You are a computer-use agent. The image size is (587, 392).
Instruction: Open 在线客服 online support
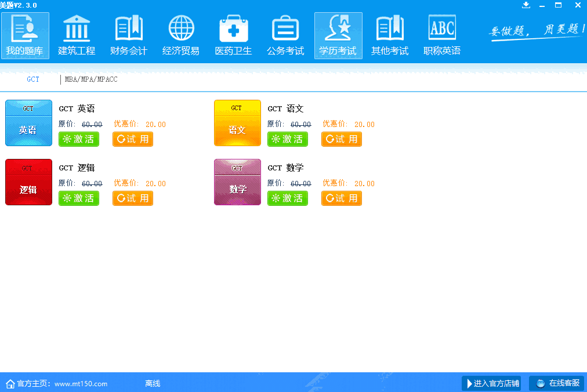tap(557, 383)
